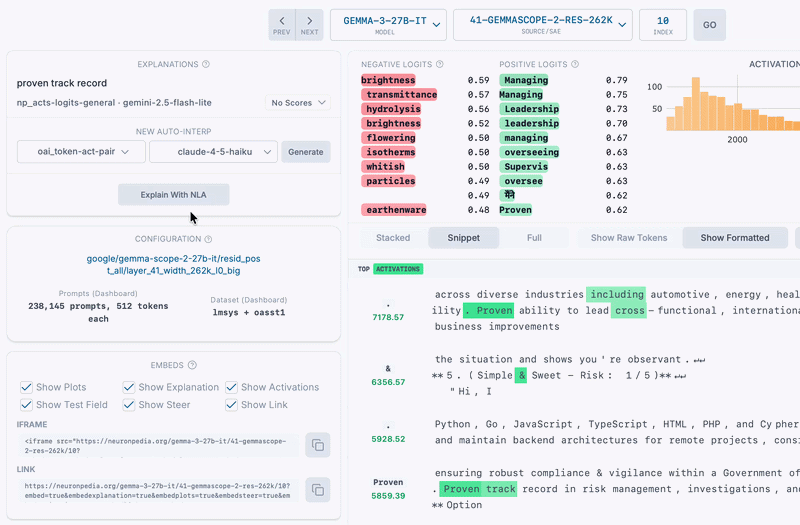This screenshot has height=525, width=800.
Task: Copy the IFRAME embed code
Action: tap(317, 445)
